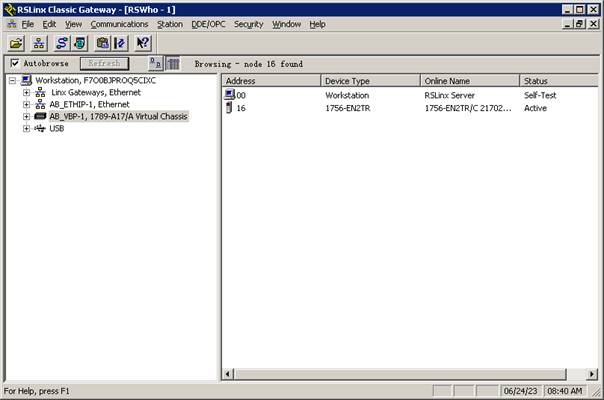Screen dimensions: 604x400
Task: Sort by Address column header
Action: (271, 81)
